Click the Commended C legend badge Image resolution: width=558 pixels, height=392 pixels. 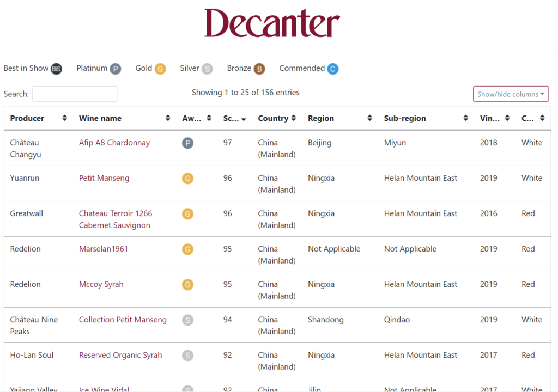[333, 69]
